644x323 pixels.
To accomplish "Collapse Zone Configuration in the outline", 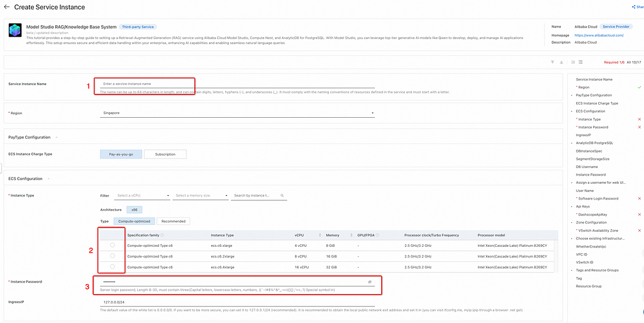I will [572, 222].
